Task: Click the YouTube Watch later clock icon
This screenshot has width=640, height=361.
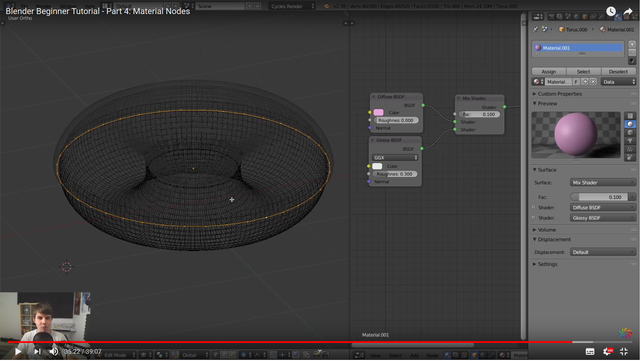Action: (611, 11)
